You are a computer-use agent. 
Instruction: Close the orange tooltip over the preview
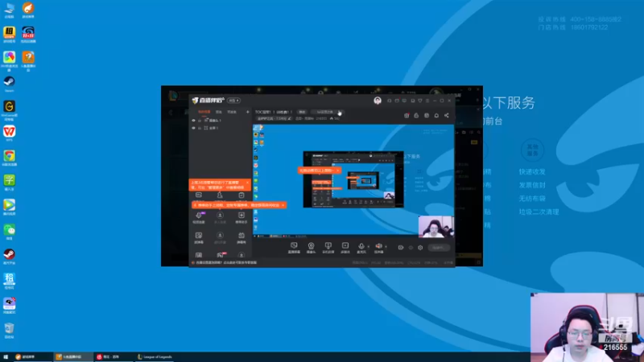(x=337, y=171)
